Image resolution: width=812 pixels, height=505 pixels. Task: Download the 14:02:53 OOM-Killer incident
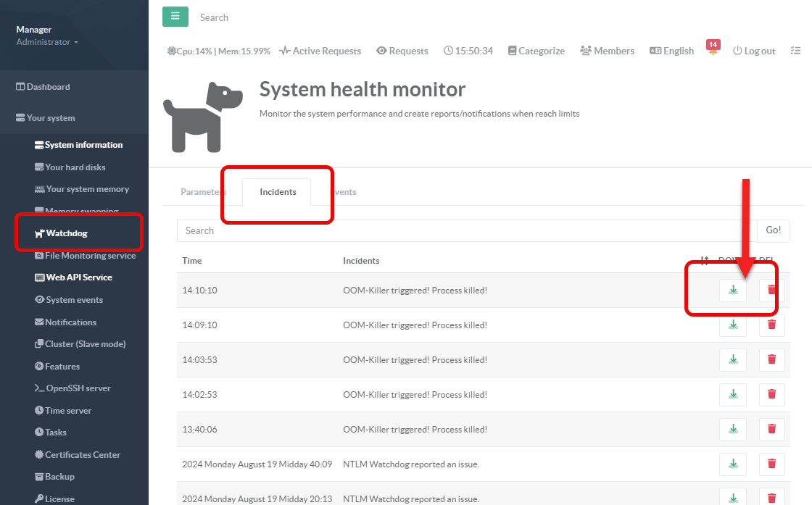point(733,394)
